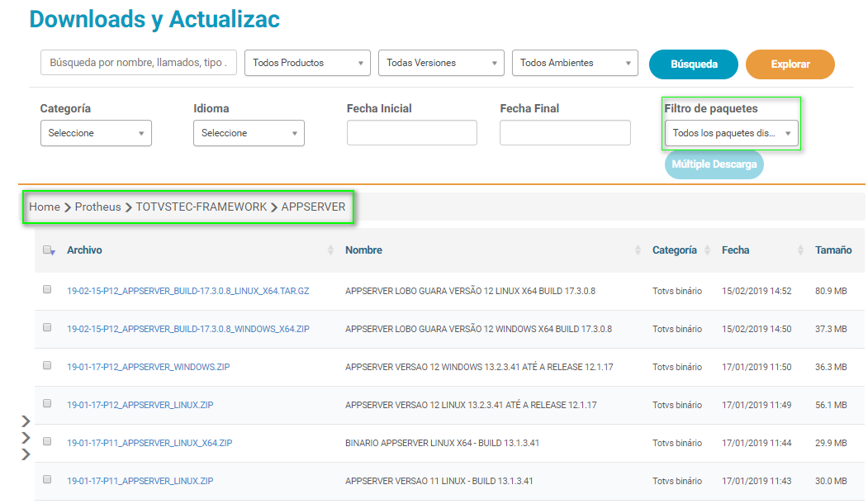
Task: Open the Todos Ambientes dropdown
Action: 575,63
